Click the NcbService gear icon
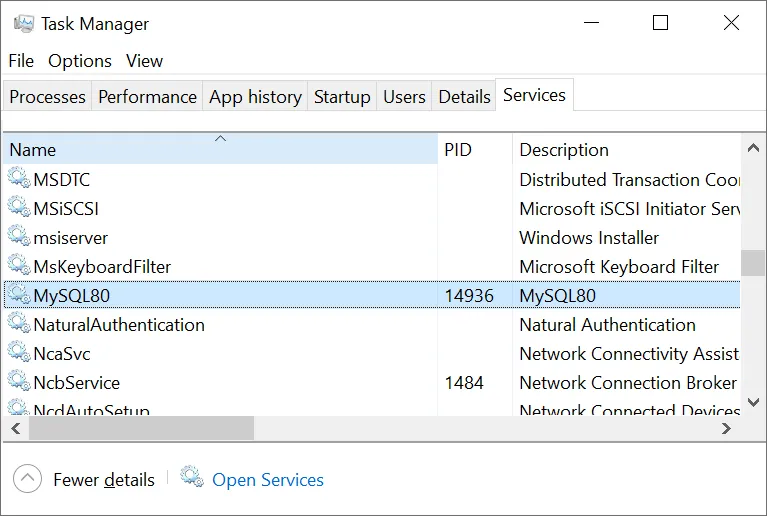Image resolution: width=767 pixels, height=516 pixels. click(x=19, y=382)
